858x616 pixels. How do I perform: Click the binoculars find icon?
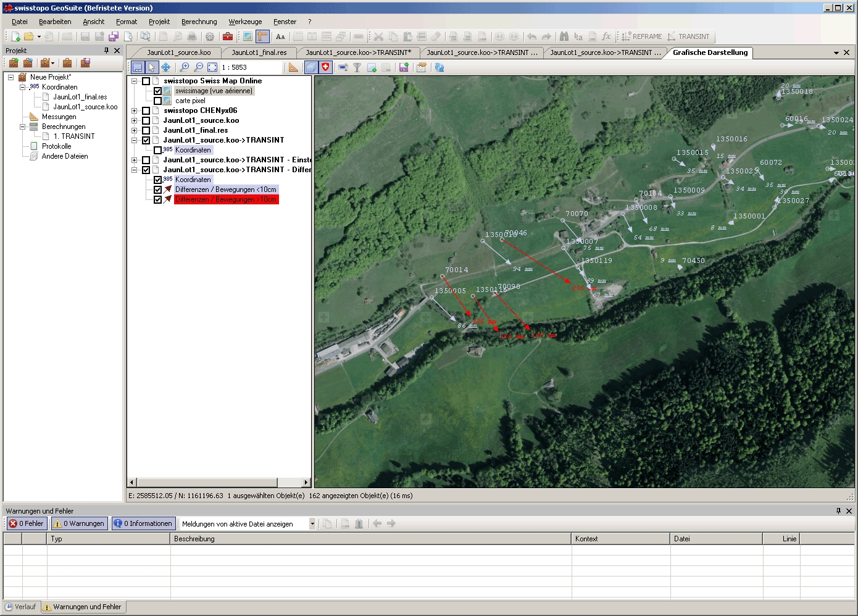[564, 36]
